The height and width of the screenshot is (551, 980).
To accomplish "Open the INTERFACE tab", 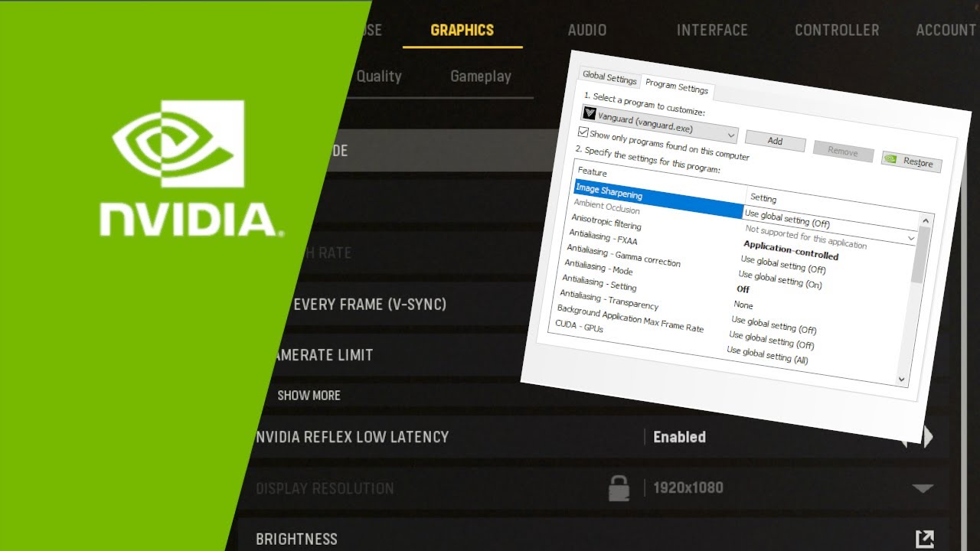I will click(x=712, y=31).
